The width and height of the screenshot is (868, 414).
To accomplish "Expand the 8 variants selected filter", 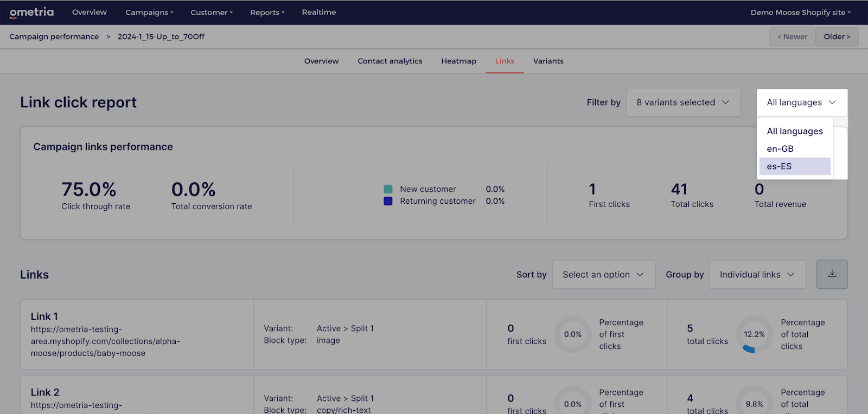I will pos(683,102).
